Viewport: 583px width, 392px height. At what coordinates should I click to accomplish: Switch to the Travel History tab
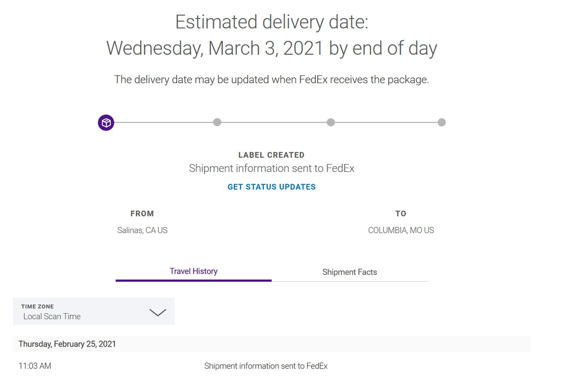[x=193, y=271]
